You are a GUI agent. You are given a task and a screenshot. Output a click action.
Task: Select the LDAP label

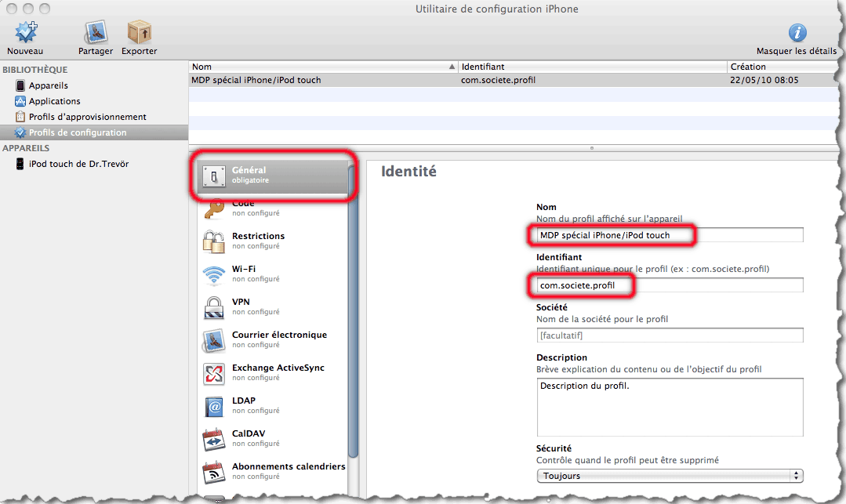pos(244,401)
